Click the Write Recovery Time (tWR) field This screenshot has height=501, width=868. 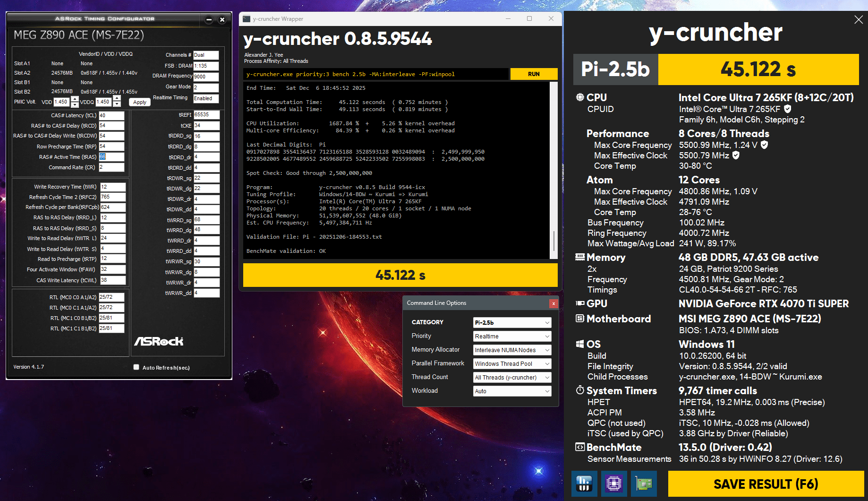(x=113, y=187)
